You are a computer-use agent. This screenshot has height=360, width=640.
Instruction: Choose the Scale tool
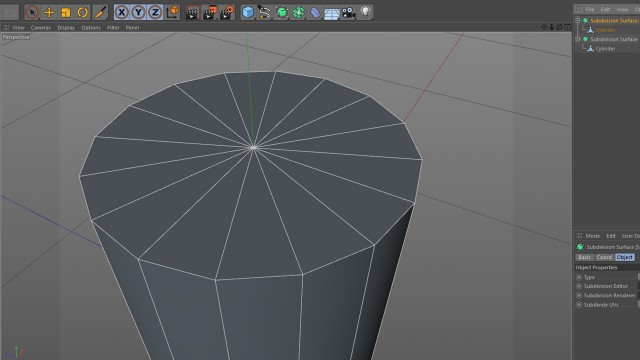pos(66,13)
